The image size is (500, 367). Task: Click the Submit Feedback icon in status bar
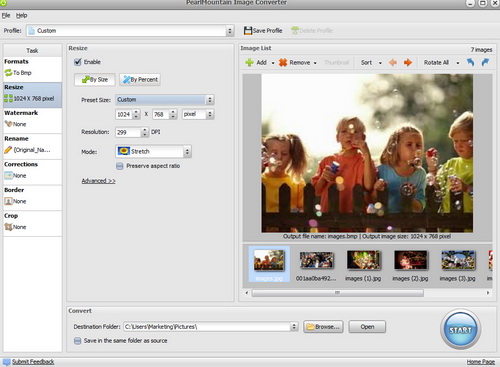(7, 362)
